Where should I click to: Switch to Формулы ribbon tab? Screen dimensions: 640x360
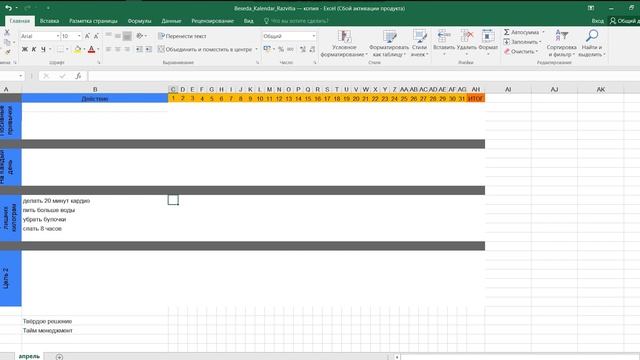(x=139, y=21)
